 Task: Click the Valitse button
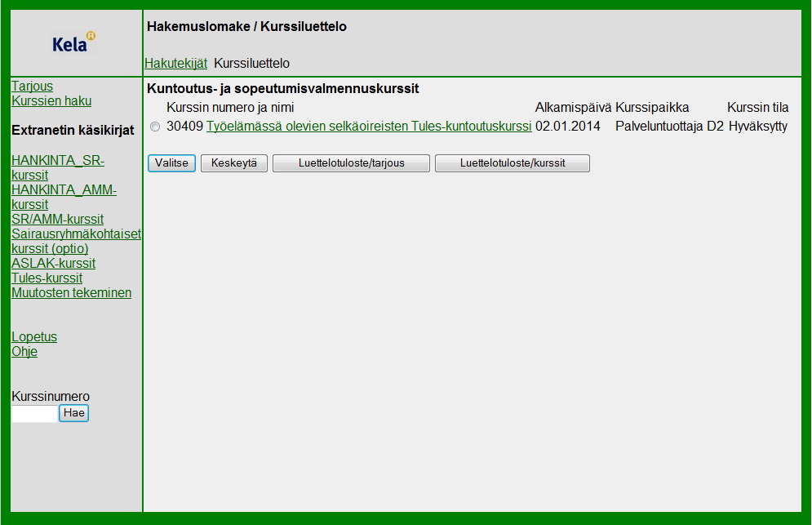(x=171, y=162)
